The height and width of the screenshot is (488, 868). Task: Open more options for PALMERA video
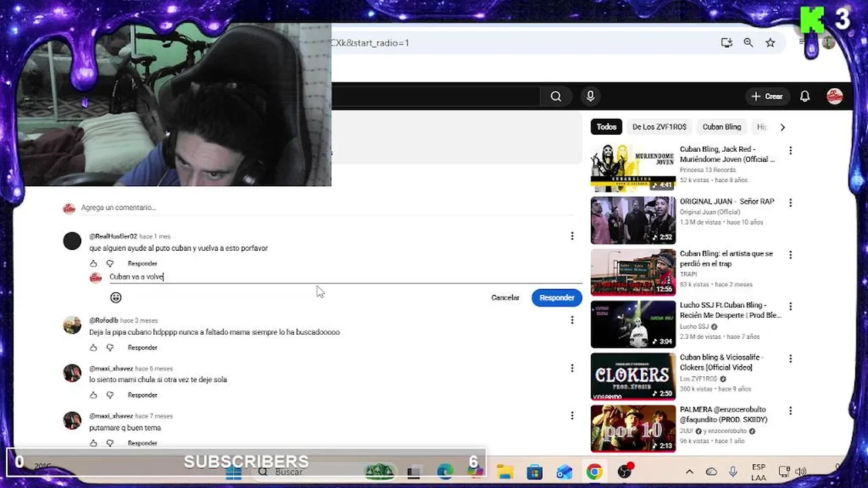coord(790,411)
